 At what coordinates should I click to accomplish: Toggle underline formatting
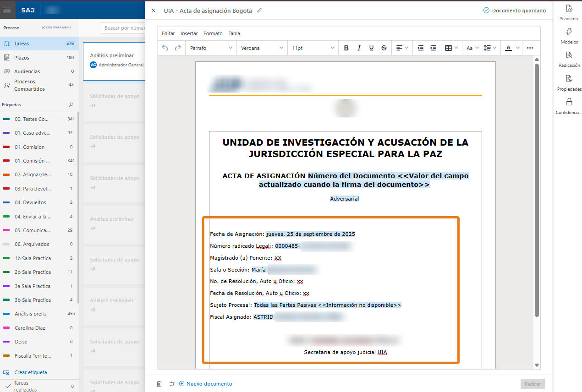click(371, 48)
